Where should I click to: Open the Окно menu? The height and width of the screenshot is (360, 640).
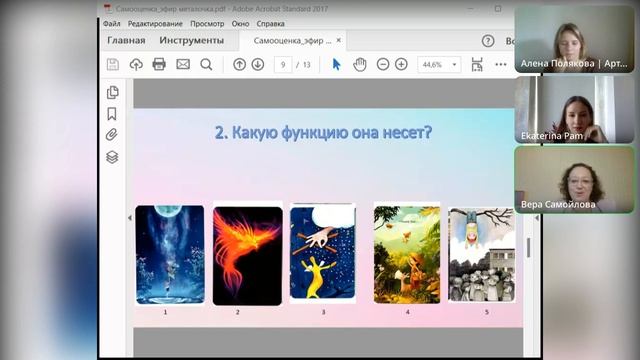[x=240, y=24]
